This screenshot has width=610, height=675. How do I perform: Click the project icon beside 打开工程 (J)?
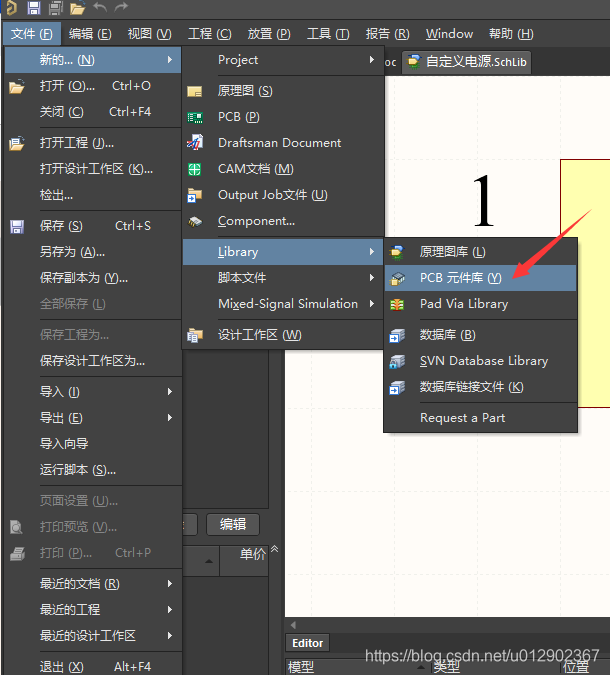[17, 143]
